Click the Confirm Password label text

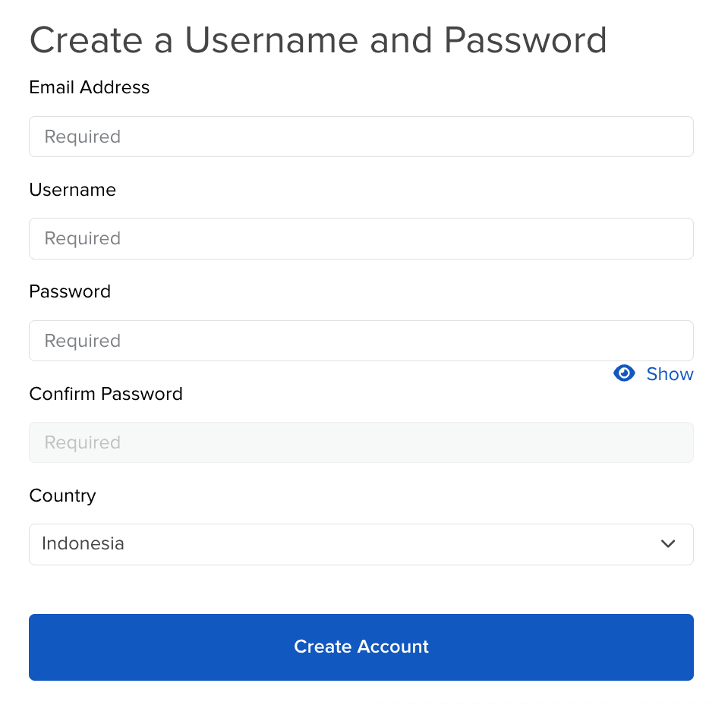click(106, 394)
